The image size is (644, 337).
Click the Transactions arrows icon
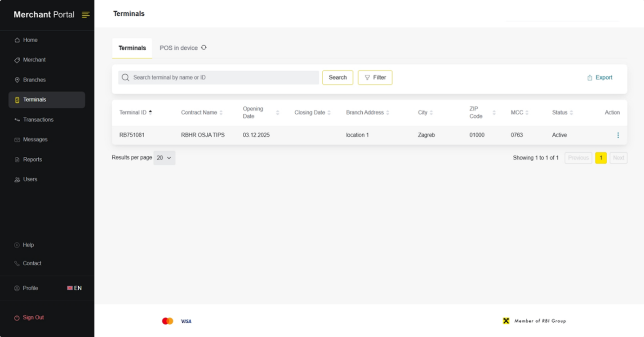tap(17, 120)
